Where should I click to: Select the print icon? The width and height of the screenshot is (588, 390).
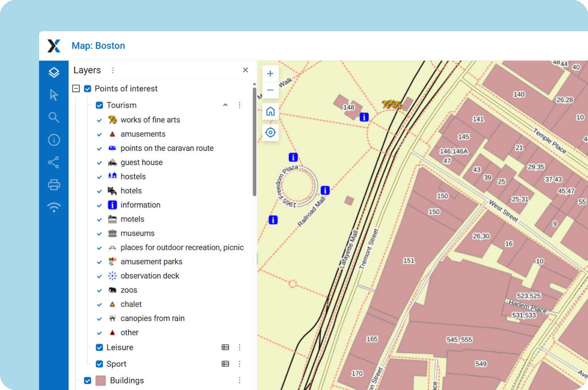pos(54,184)
